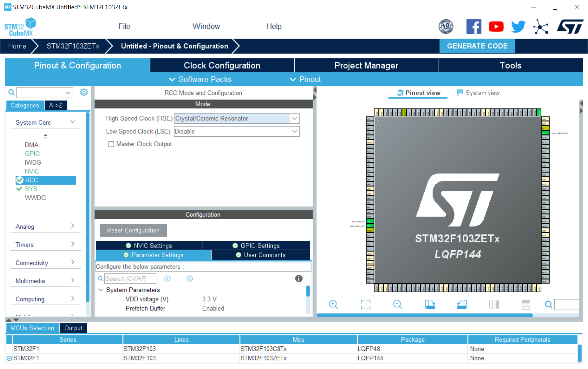The height and width of the screenshot is (369, 588).
Task: Open the peripheral search combo box
Action: click(x=45, y=92)
